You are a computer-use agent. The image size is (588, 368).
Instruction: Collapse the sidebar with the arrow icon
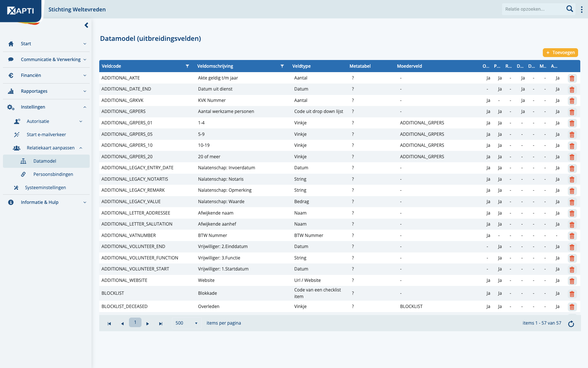coord(86,25)
